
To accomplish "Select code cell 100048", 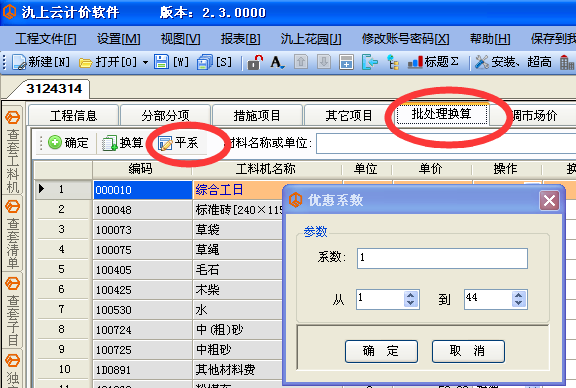I will coord(143,210).
